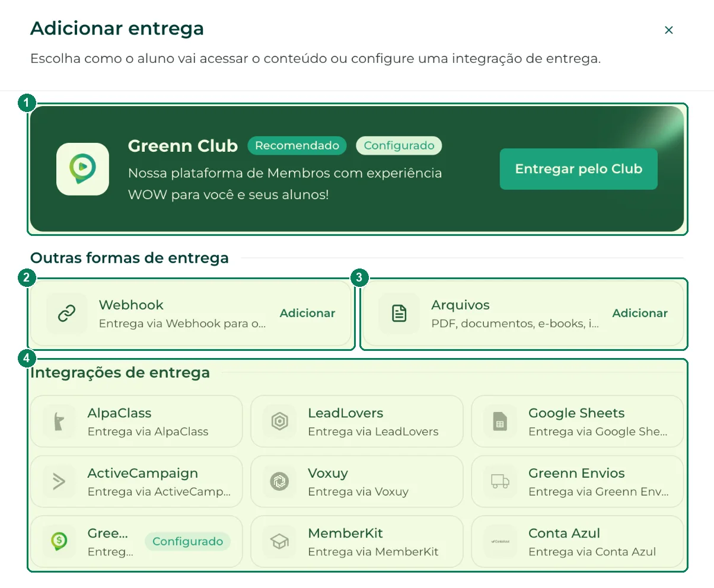Click 'Entrega via Webhook para o...' description
The width and height of the screenshot is (714, 588).
click(x=182, y=324)
